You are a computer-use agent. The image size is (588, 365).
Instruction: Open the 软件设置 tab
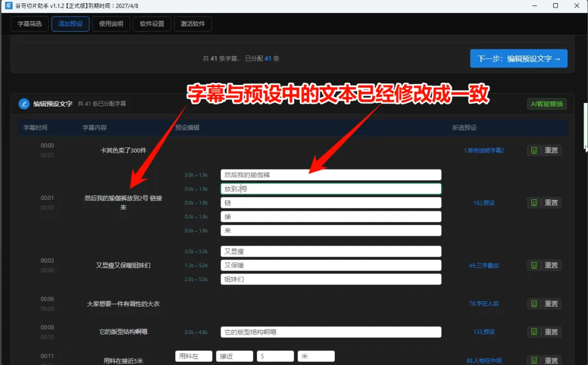tap(152, 23)
